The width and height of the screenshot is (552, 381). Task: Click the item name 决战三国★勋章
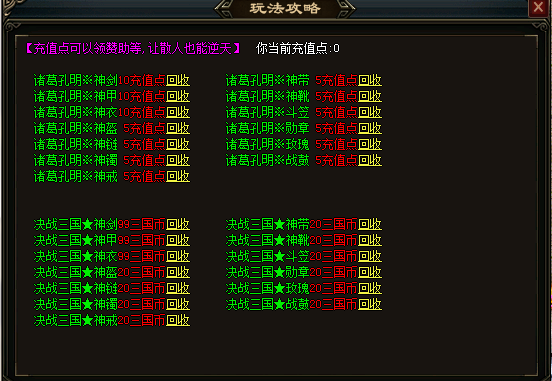268,272
